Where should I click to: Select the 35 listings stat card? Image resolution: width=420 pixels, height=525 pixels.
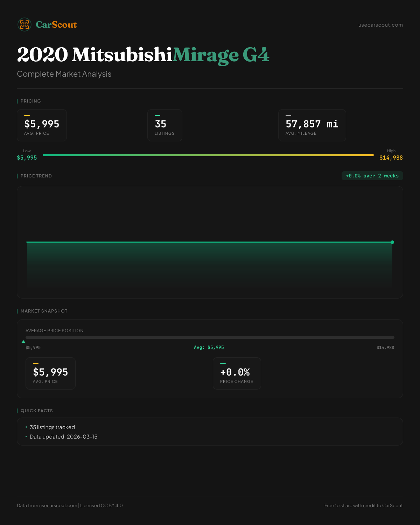coord(164,125)
